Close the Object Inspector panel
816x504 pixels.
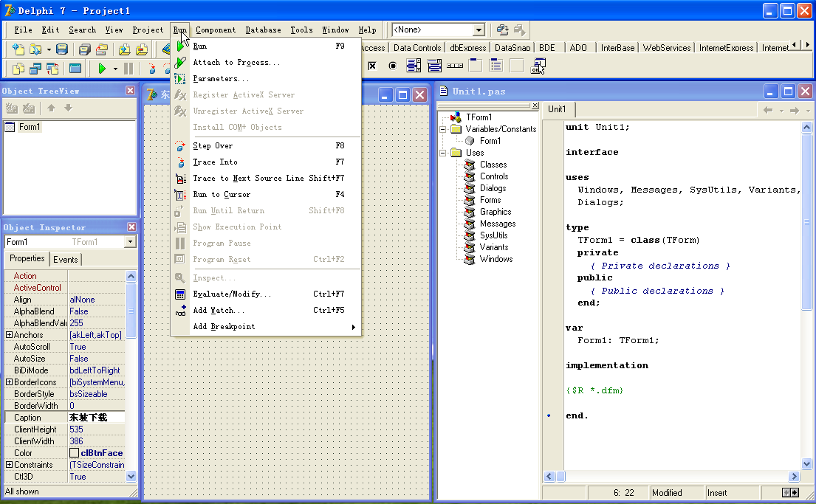[131, 227]
